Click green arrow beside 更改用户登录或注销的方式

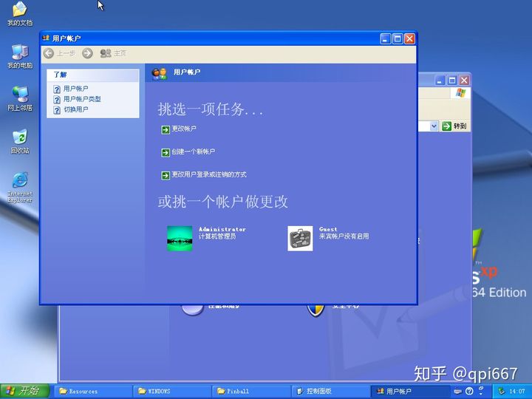click(x=166, y=175)
